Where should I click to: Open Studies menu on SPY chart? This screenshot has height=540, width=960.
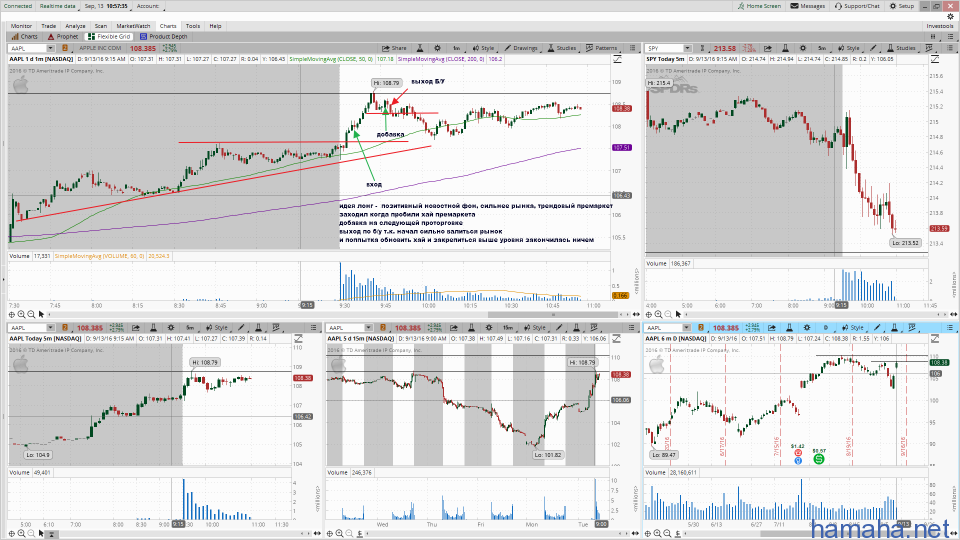pos(901,48)
